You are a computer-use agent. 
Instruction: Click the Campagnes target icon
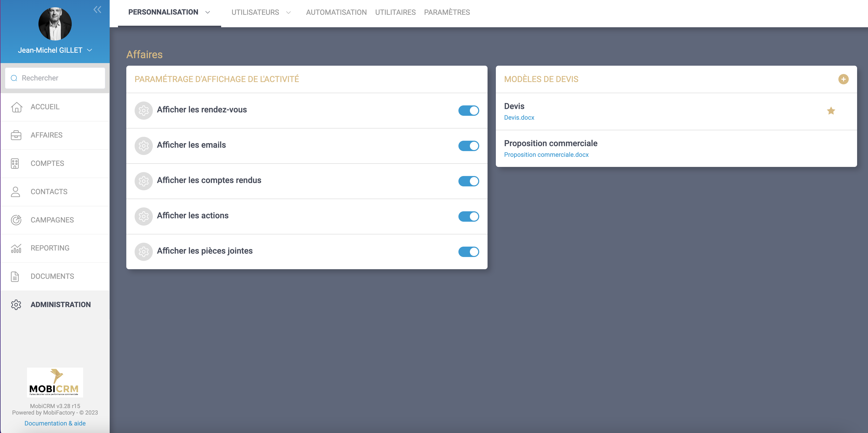point(16,220)
